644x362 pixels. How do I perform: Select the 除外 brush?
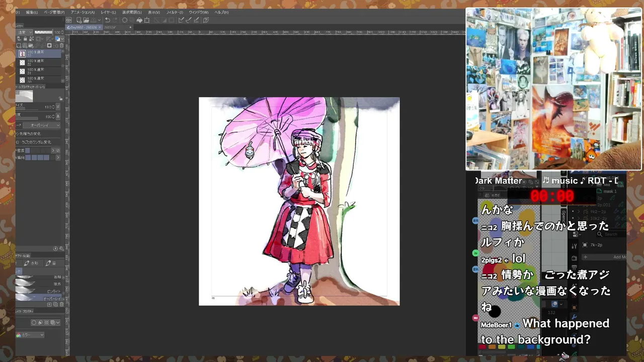(x=38, y=284)
